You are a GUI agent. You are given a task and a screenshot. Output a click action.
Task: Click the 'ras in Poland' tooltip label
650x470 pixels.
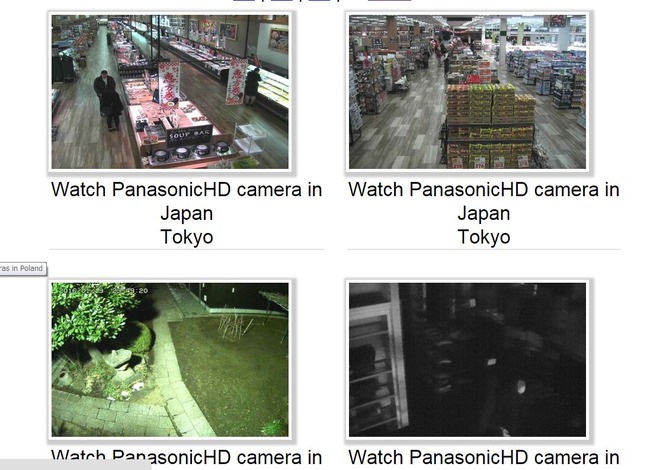click(x=22, y=269)
